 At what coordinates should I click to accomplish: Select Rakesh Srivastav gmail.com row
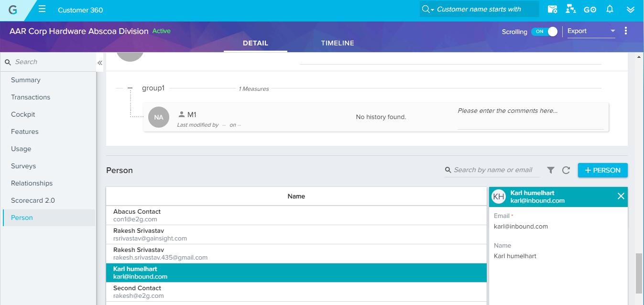(296, 253)
